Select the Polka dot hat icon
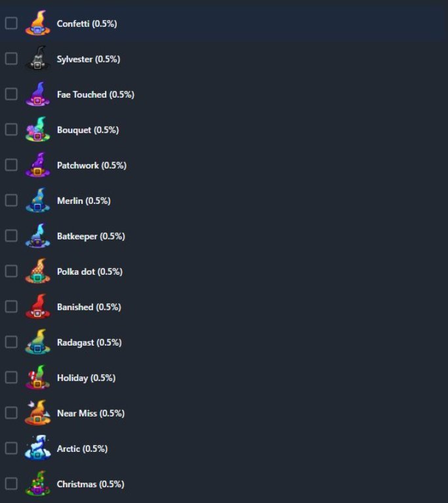The height and width of the screenshot is (503, 448). pos(38,271)
